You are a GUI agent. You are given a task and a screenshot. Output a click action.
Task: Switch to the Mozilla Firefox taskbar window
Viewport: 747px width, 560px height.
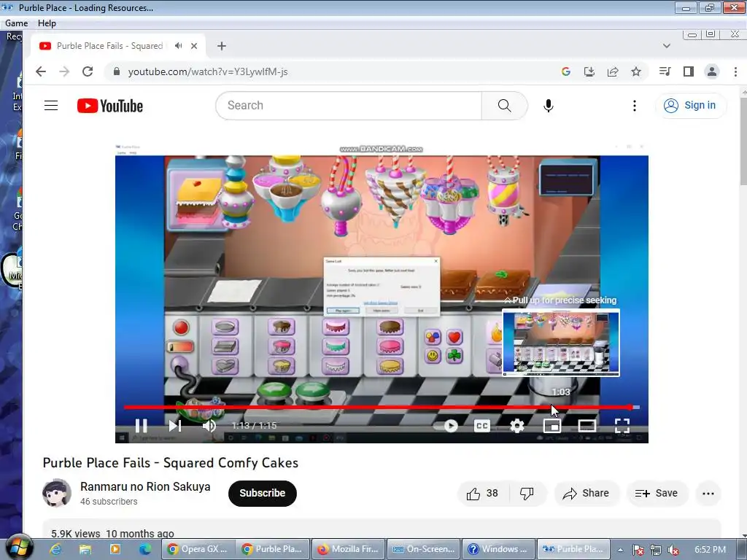(348, 549)
